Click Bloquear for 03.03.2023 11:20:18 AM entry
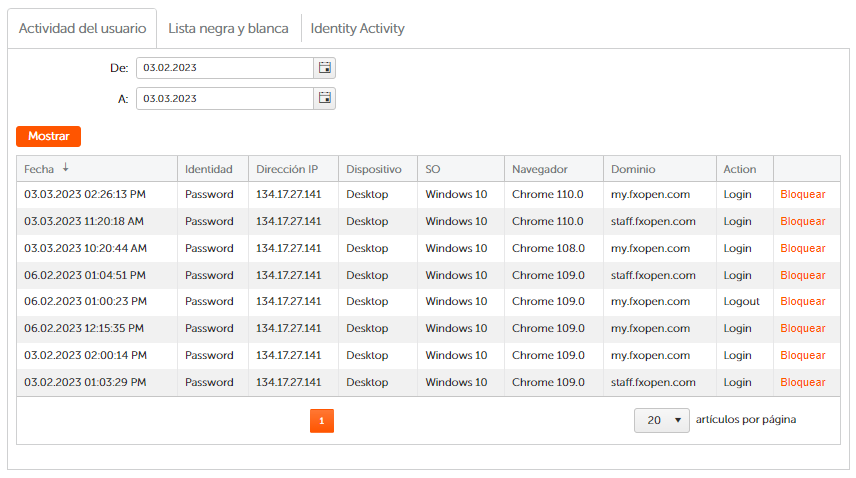The height and width of the screenshot is (478, 856). coord(802,221)
